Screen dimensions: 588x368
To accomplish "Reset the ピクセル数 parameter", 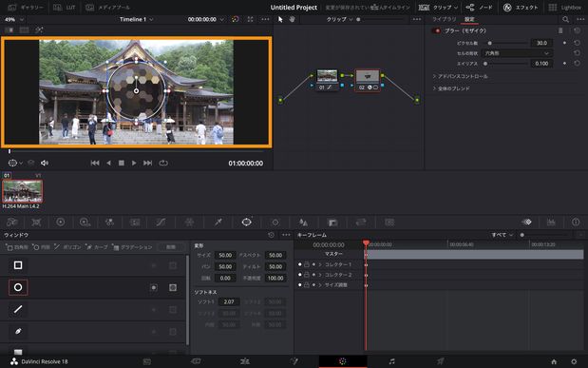I will pos(578,43).
